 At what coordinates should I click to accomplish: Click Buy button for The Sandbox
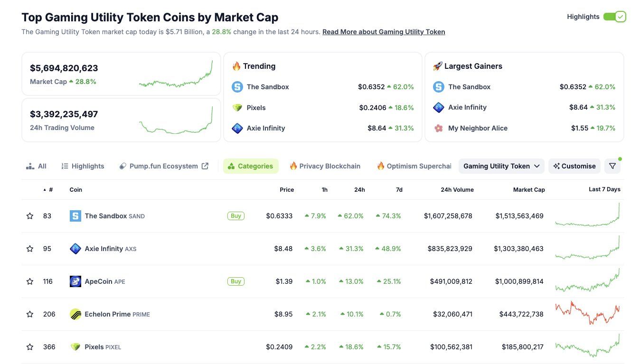(x=236, y=216)
